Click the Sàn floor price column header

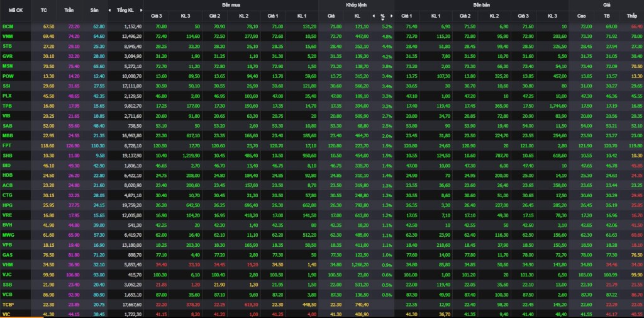pos(94,10)
